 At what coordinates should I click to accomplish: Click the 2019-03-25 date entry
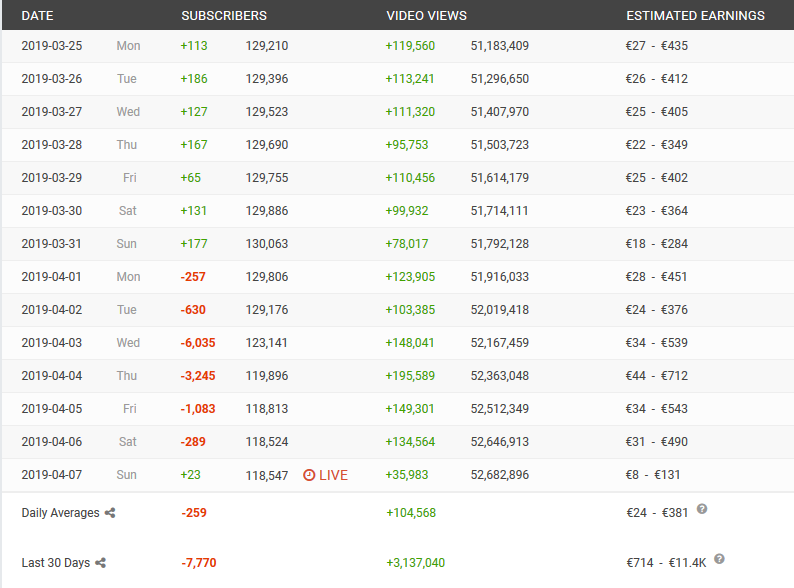52,46
